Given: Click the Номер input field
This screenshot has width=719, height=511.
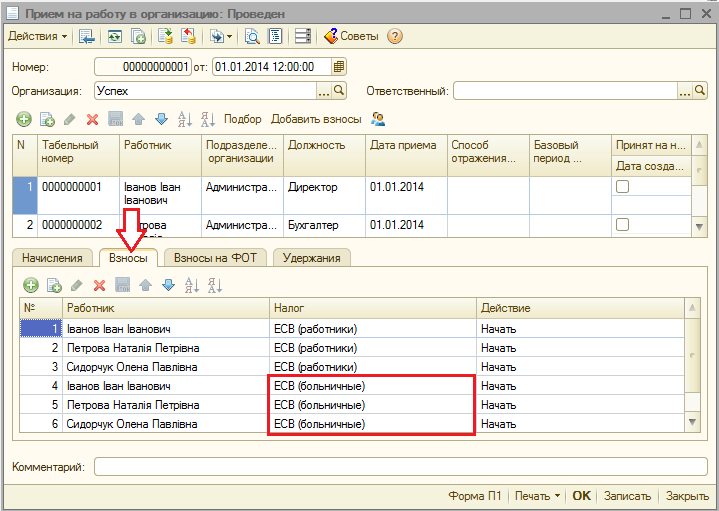Looking at the screenshot, I should (x=143, y=67).
